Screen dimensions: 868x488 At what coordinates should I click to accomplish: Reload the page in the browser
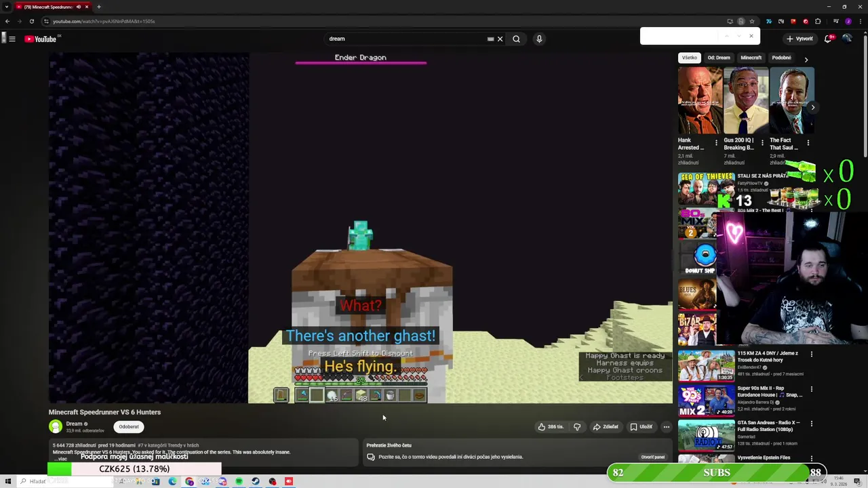[32, 21]
